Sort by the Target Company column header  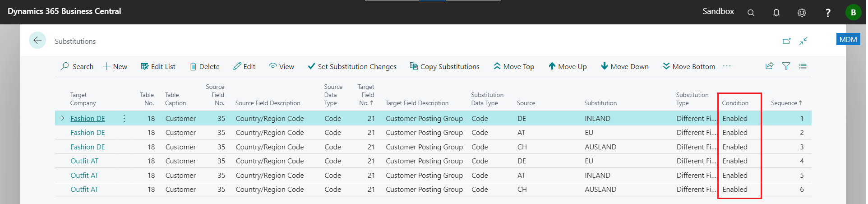pos(83,99)
